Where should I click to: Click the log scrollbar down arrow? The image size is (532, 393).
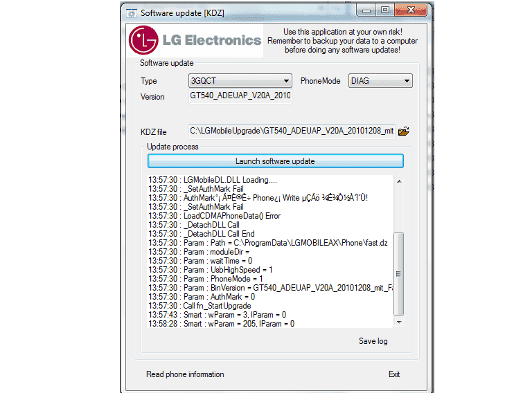tap(399, 322)
